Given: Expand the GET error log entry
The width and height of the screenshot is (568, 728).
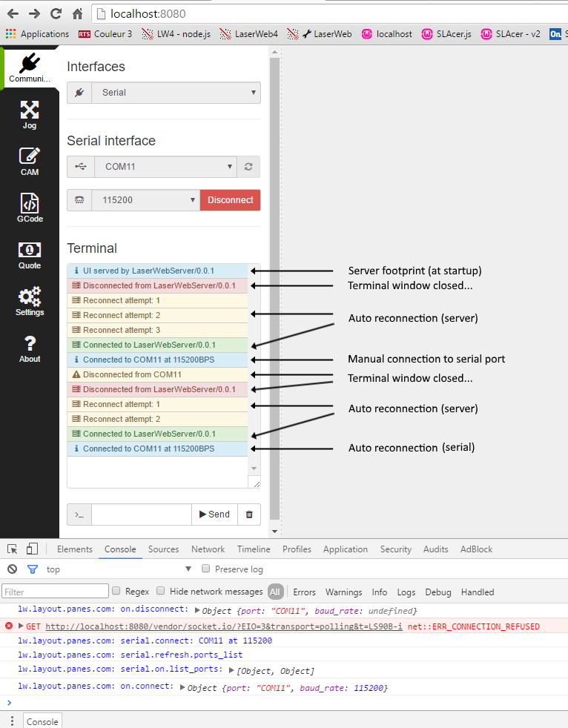Looking at the screenshot, I should click(x=21, y=626).
